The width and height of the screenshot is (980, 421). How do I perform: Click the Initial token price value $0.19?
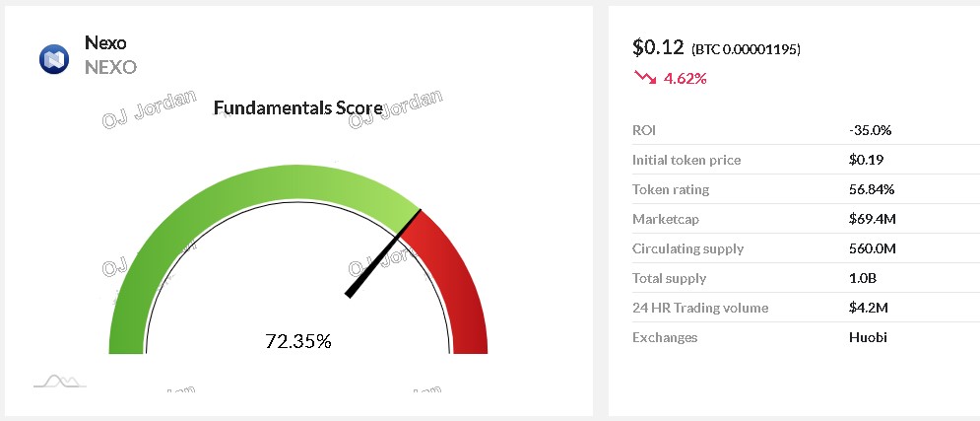coord(863,160)
